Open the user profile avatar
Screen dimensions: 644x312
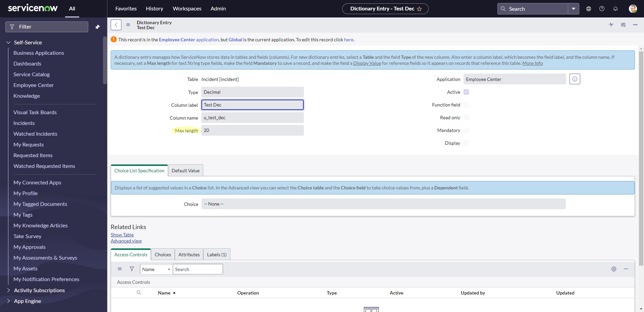(x=633, y=9)
